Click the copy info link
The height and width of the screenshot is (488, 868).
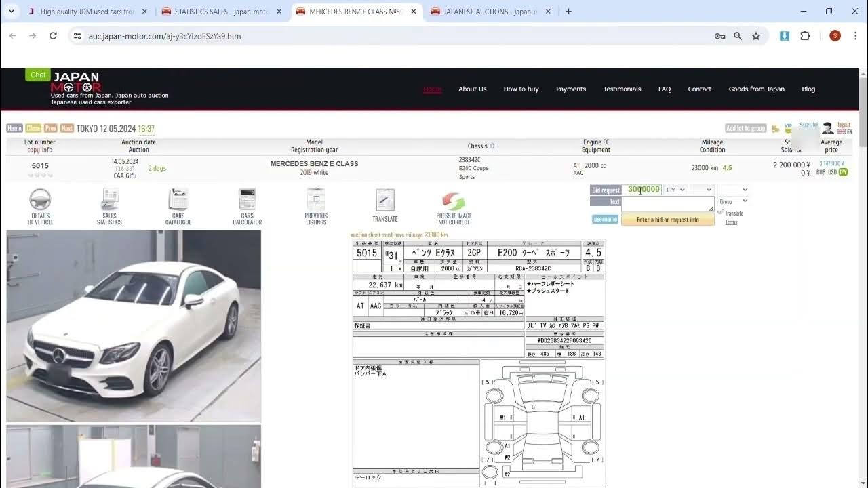39,150
